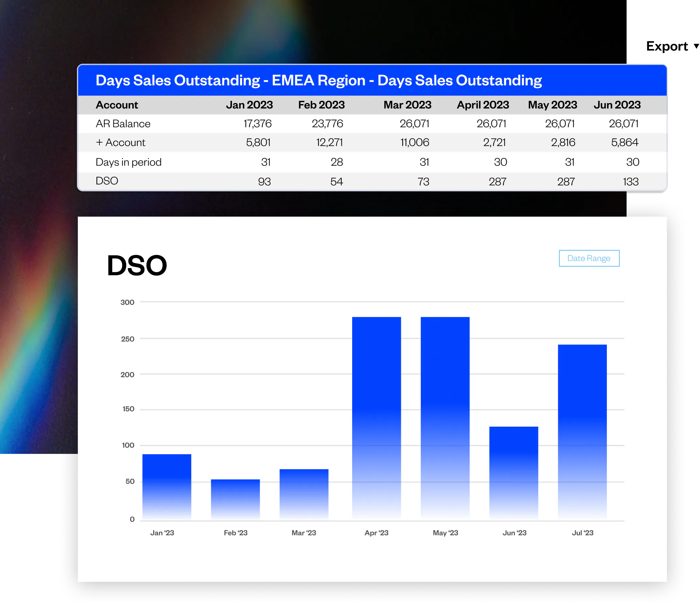This screenshot has height=607, width=700.
Task: Click the Apr '23 bar in chart
Action: 376,418
